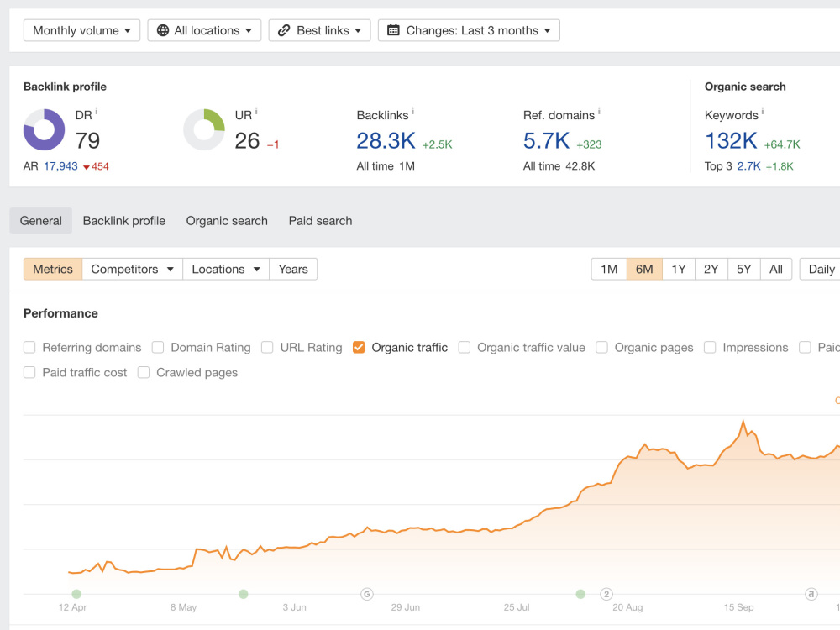Select the Years chart mode
840x630 pixels.
(x=293, y=269)
